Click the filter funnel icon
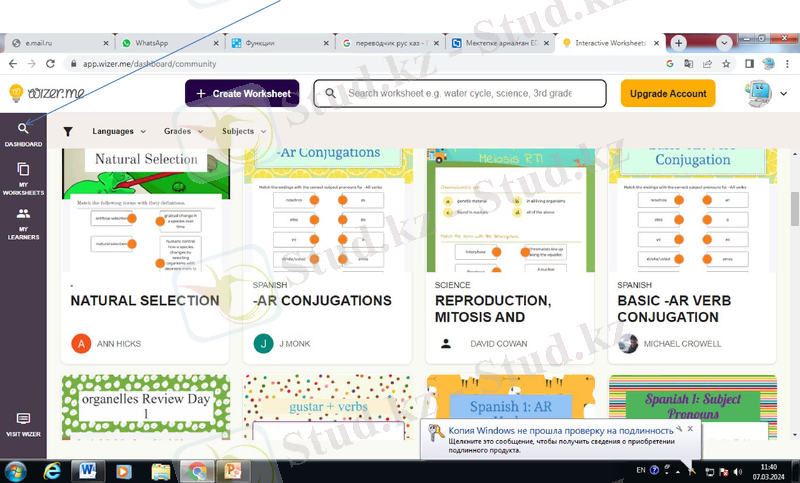This screenshot has height=483, width=800. (x=67, y=132)
